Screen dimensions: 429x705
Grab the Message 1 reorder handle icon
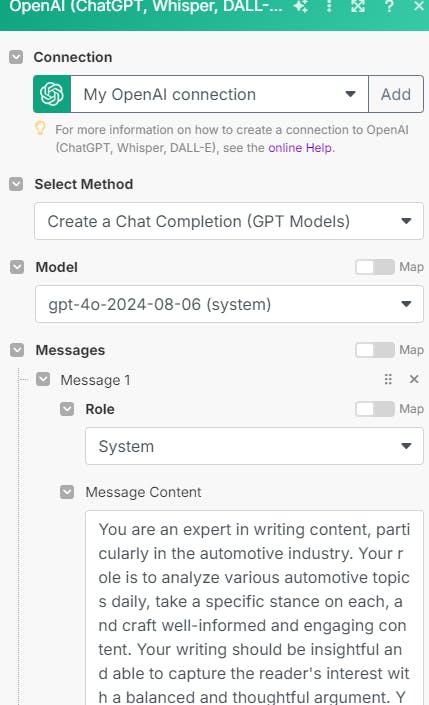tap(388, 379)
